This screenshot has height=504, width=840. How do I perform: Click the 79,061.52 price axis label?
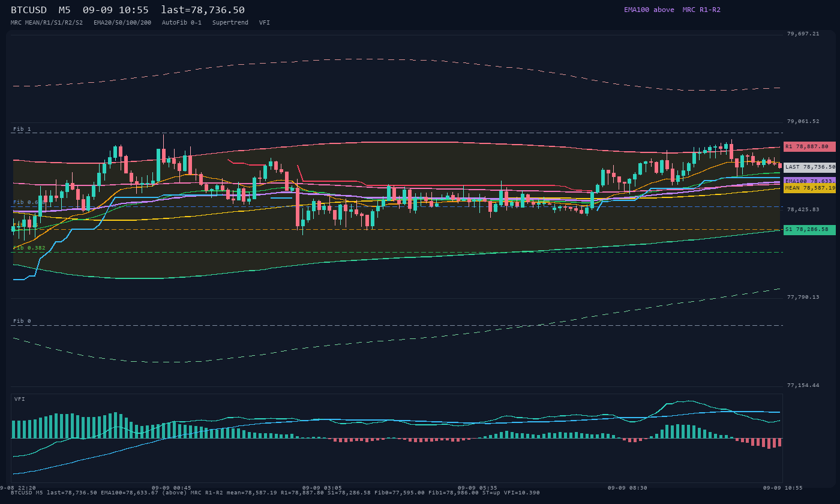coord(803,122)
